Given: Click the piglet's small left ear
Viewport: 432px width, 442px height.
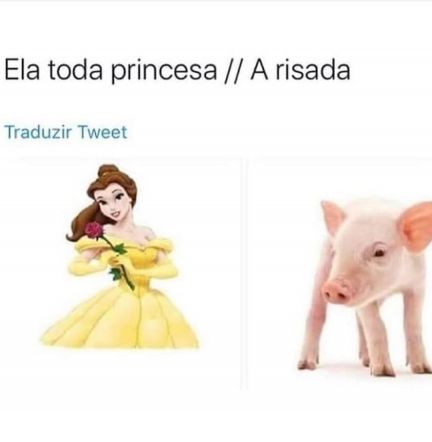Looking at the screenshot, I should 333,216.
